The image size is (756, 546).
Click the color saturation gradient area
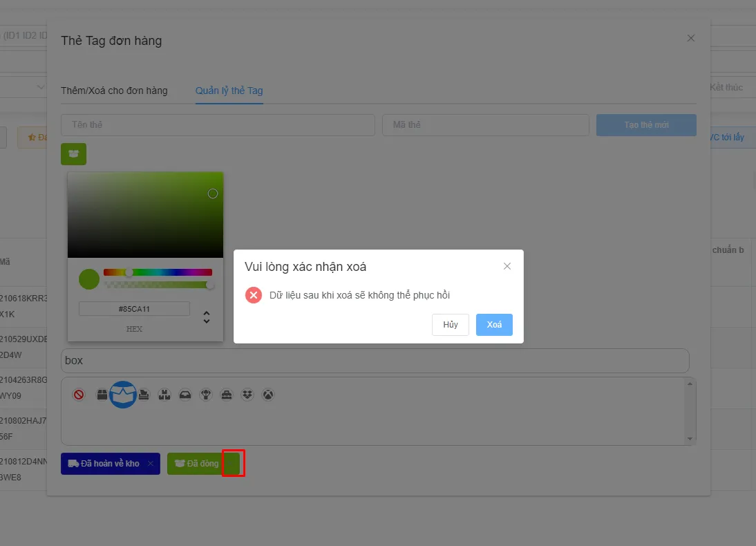(x=145, y=215)
